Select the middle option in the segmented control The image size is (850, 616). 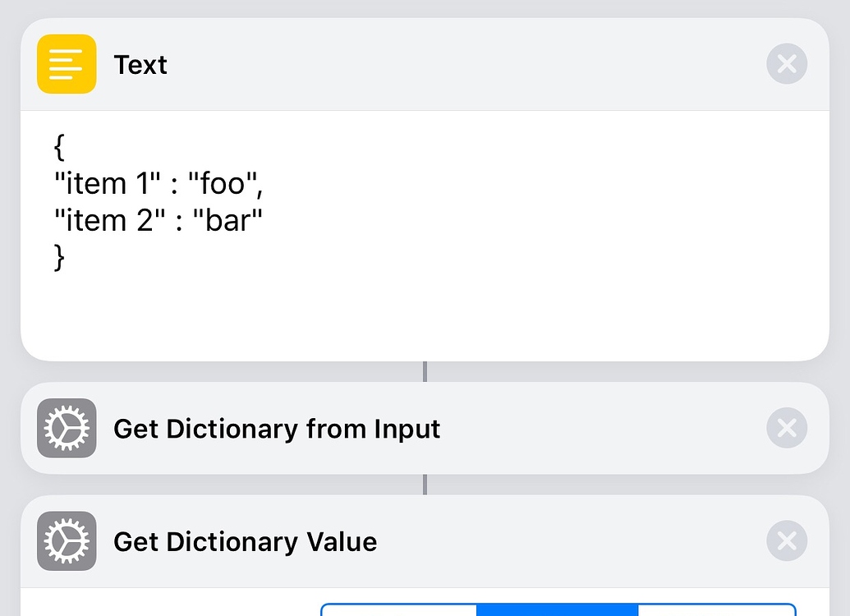tap(557, 611)
